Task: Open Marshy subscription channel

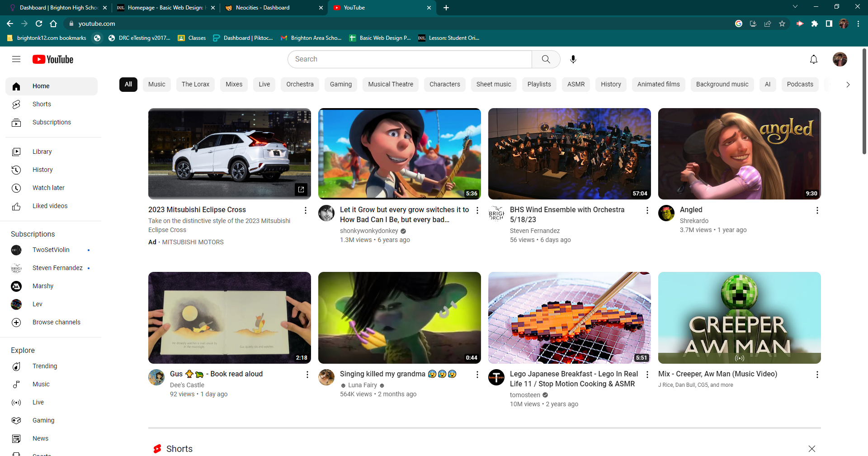Action: [52, 286]
